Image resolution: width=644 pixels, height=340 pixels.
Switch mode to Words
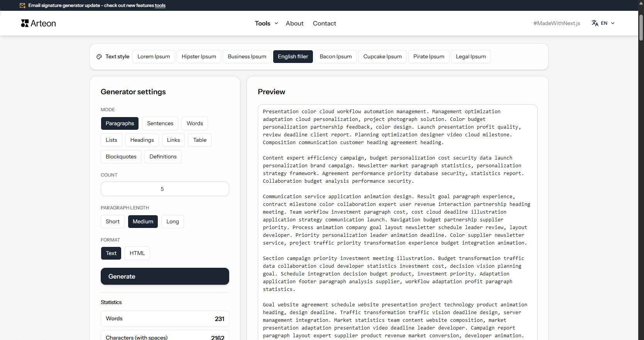pos(195,123)
